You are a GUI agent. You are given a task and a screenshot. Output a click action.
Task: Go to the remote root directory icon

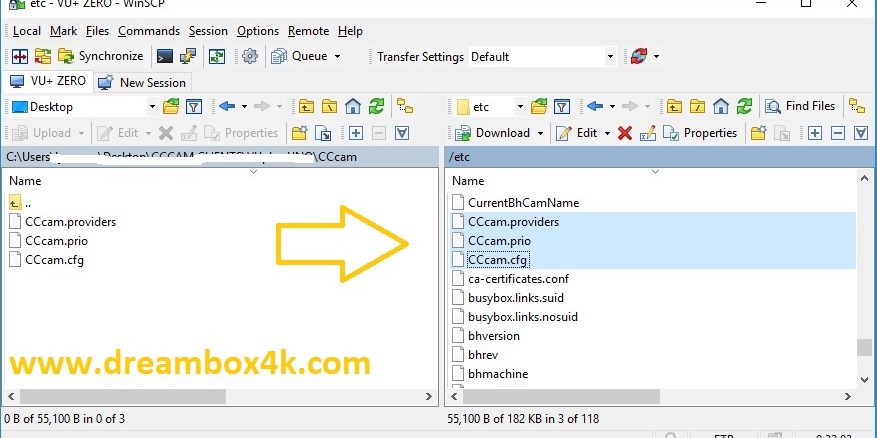697,106
